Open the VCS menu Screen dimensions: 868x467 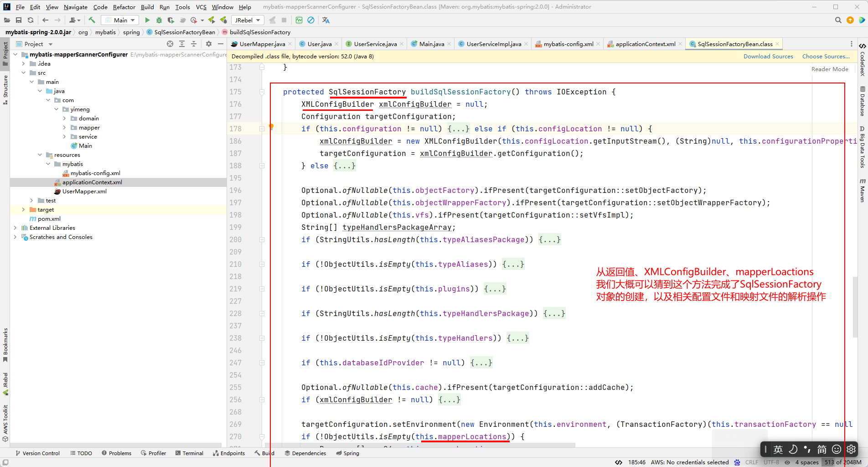click(x=201, y=7)
